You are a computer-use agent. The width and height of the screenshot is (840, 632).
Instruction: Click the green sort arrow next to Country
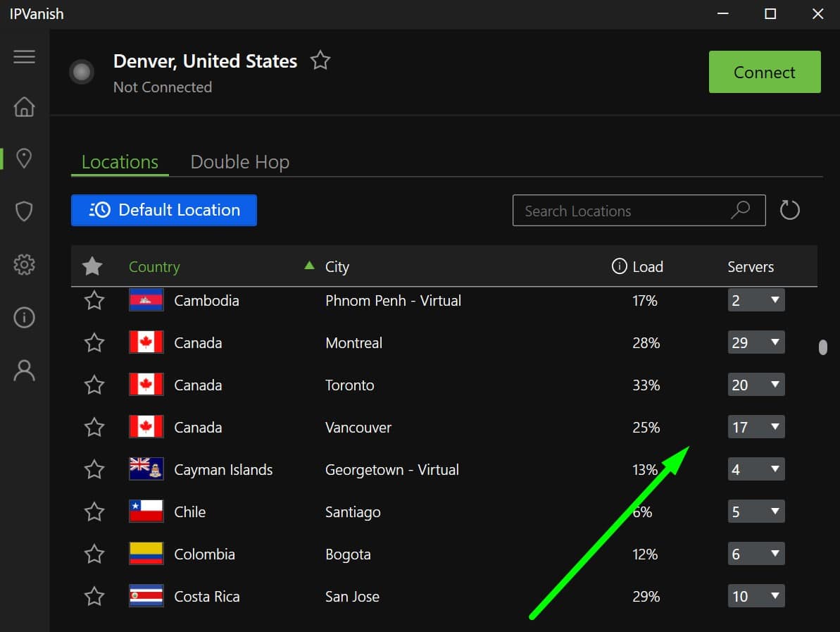(x=309, y=265)
